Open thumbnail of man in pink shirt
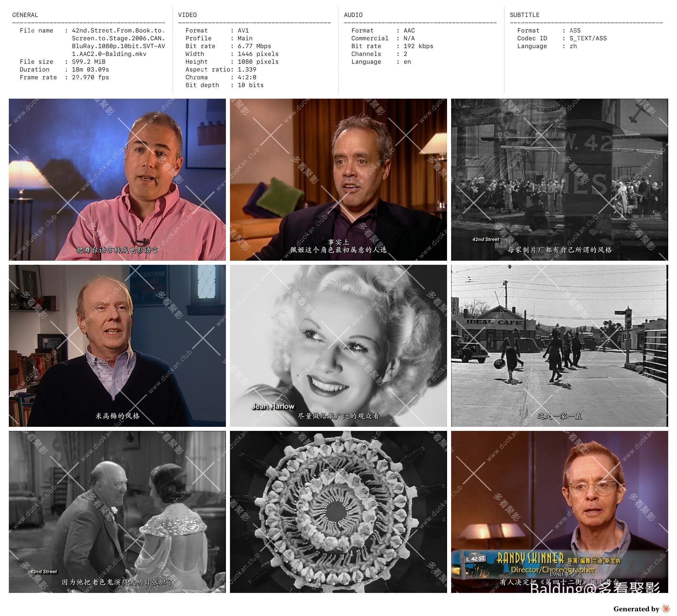Viewport: 677px width, 616px height. click(117, 180)
